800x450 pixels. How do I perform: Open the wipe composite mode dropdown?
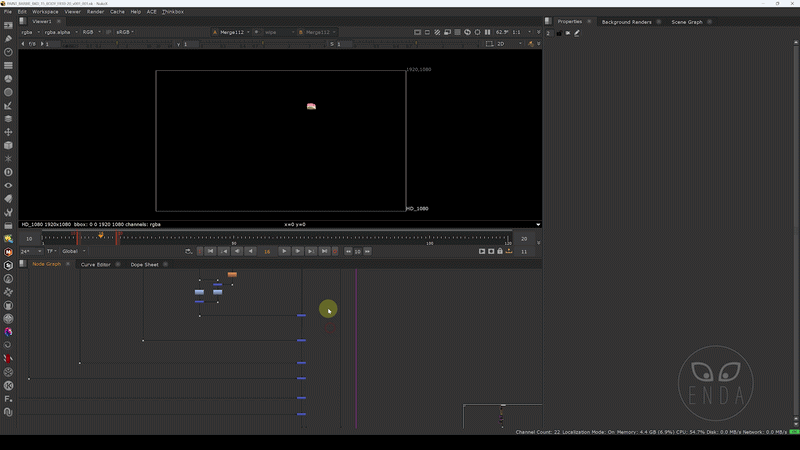tap(279, 32)
